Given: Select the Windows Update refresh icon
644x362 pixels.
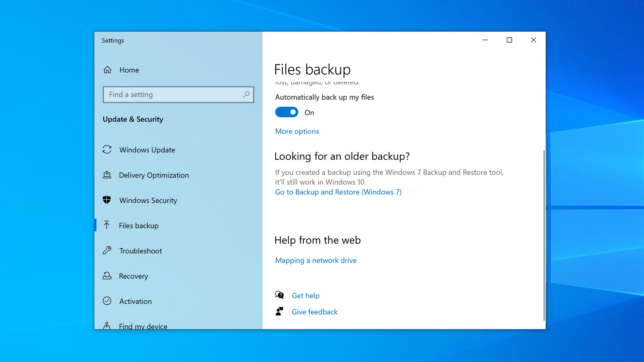Looking at the screenshot, I should click(x=108, y=150).
